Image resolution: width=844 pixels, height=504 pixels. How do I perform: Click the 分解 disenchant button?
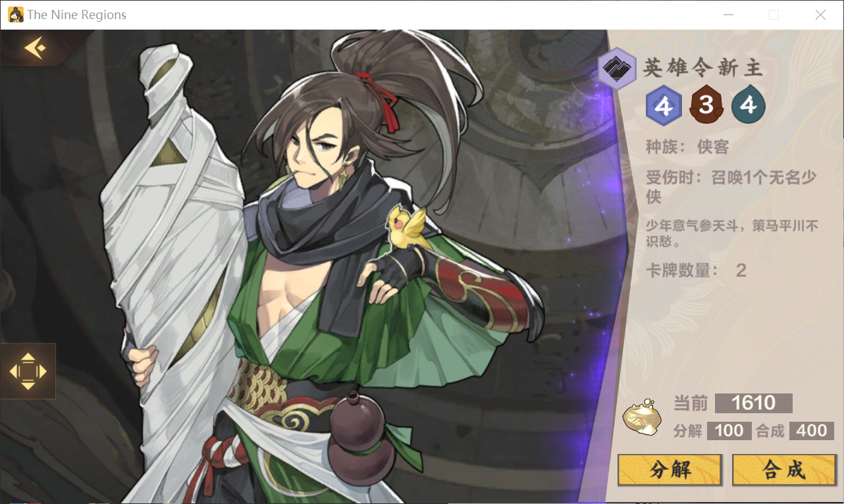coord(670,470)
